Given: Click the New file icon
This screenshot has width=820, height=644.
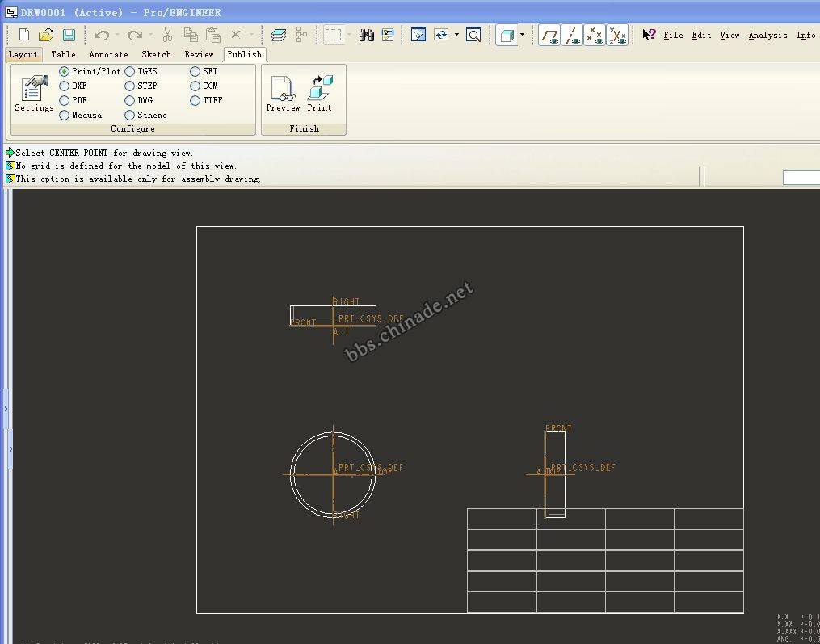Looking at the screenshot, I should pos(24,35).
